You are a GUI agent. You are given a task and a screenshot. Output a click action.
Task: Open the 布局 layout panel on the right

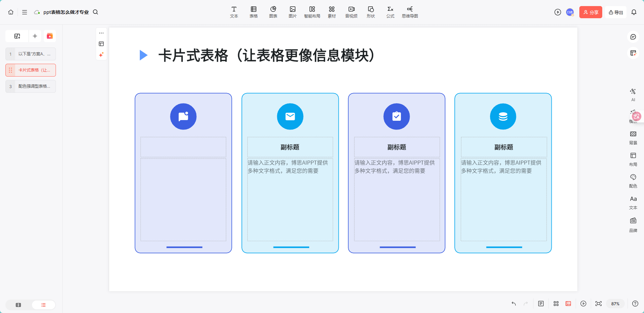click(x=633, y=159)
